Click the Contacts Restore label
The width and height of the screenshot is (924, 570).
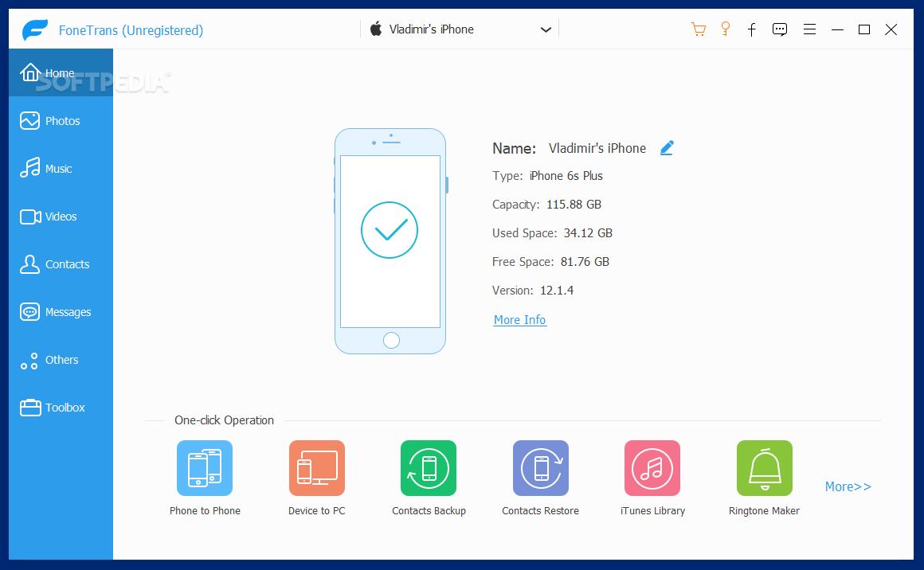coord(540,510)
